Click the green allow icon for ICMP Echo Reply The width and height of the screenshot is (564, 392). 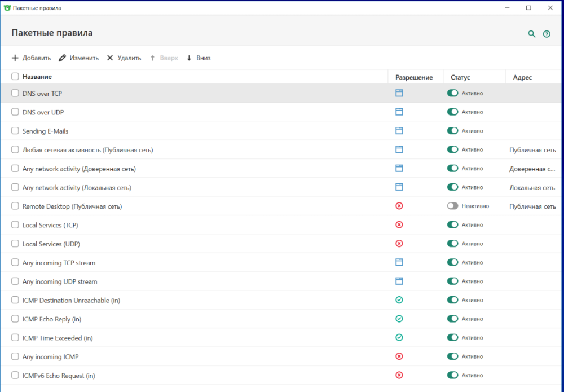(399, 319)
